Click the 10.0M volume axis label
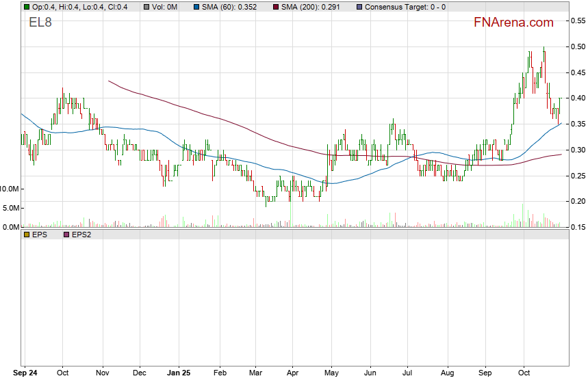The height and width of the screenshot is (387, 588). pyautogui.click(x=10, y=189)
